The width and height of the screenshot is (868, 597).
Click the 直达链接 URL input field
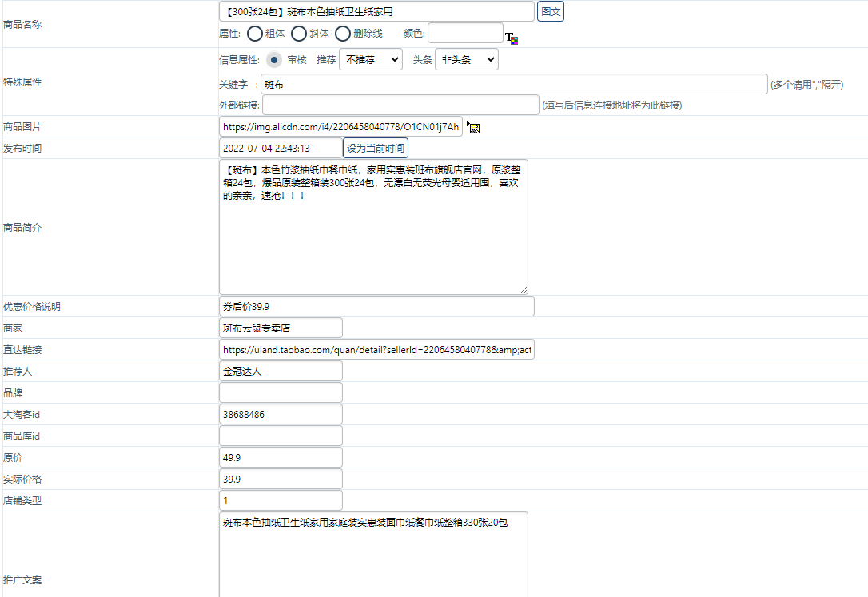[x=376, y=350]
